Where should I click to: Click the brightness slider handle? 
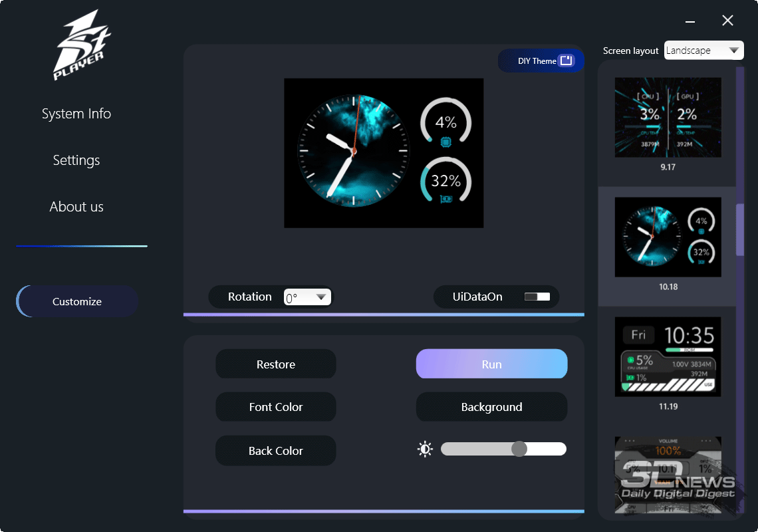[x=519, y=449]
